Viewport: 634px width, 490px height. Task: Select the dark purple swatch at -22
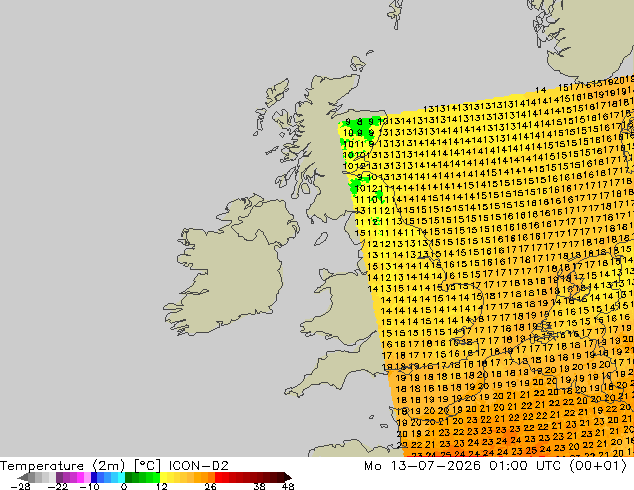[59, 477]
